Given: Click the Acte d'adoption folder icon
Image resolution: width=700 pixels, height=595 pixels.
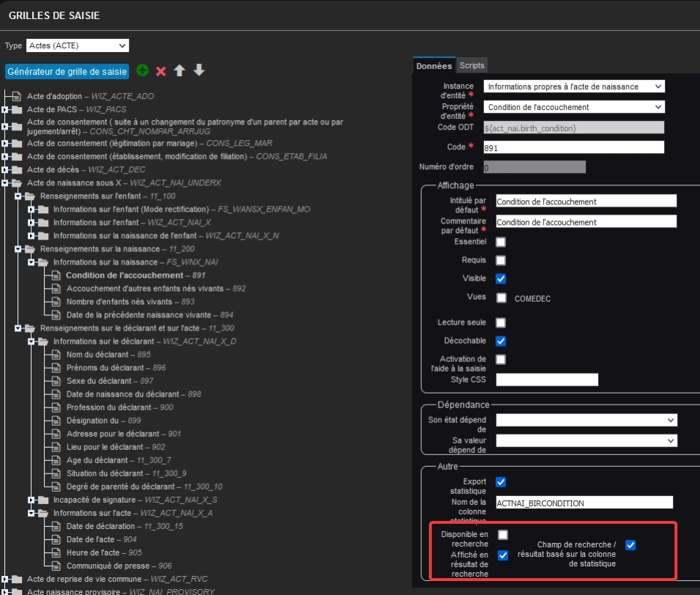Looking at the screenshot, I should (x=16, y=97).
